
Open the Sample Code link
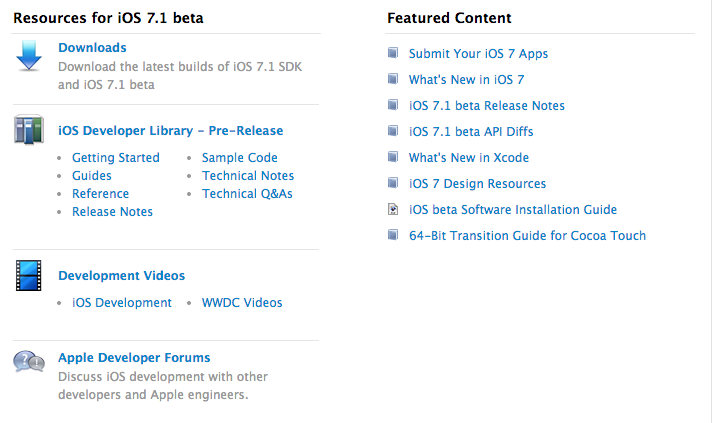(x=239, y=158)
